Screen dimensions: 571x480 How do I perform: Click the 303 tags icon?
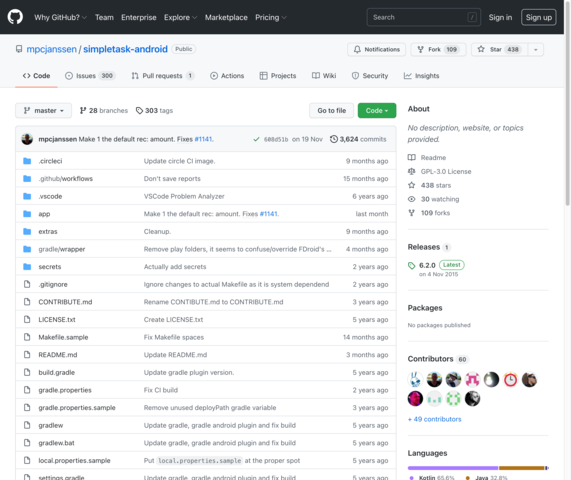coord(139,110)
